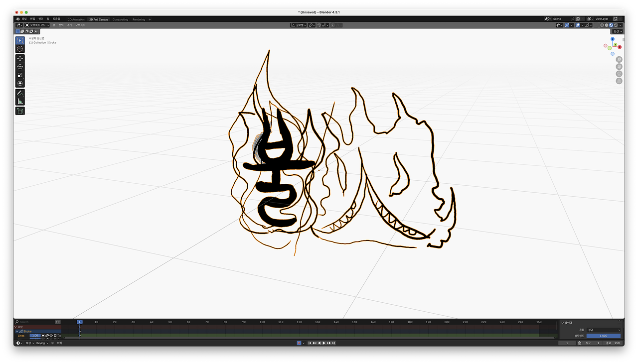Toggle viewport gizmos display
Viewport: 638px width, 364px height.
pyautogui.click(x=567, y=25)
